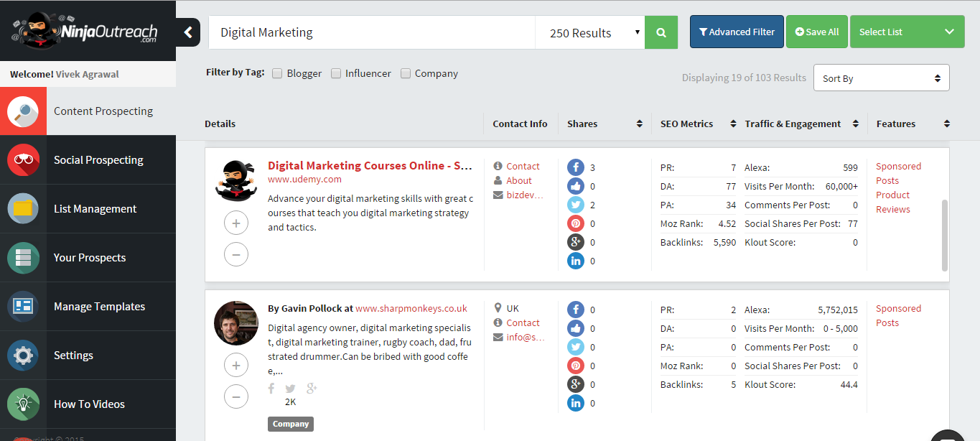Click the Company tag badge on Gavin Pollock

[x=291, y=424]
